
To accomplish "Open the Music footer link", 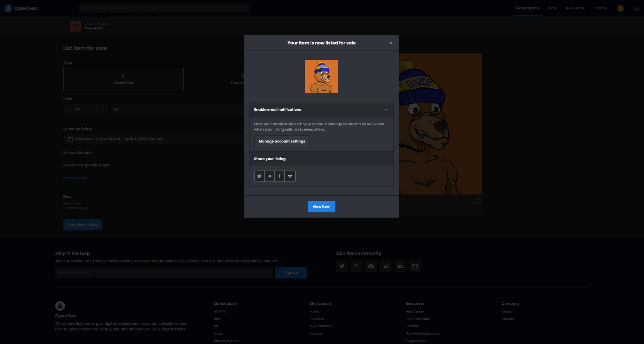I will point(218,333).
